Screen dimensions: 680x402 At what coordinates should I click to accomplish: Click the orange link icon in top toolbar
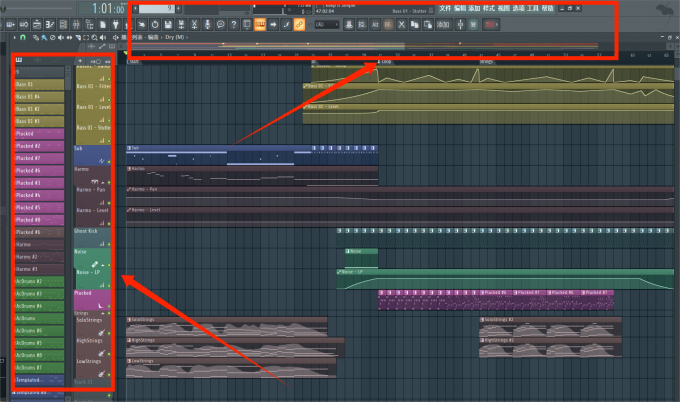[300, 23]
